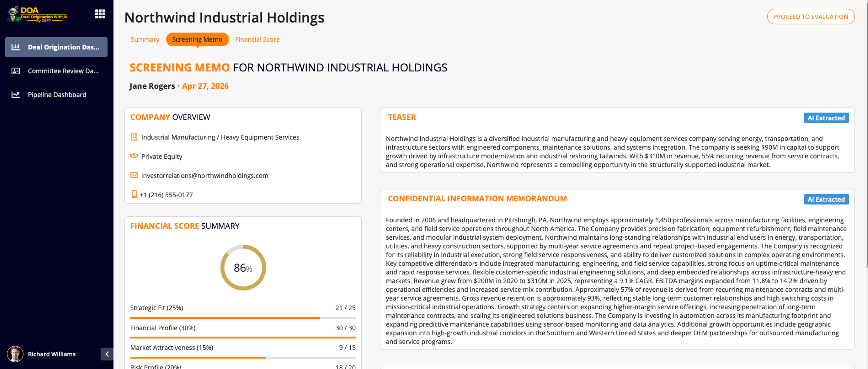Click the Confidential Information Memorandum heading
Screen dimensions: 868x369
pos(477,199)
